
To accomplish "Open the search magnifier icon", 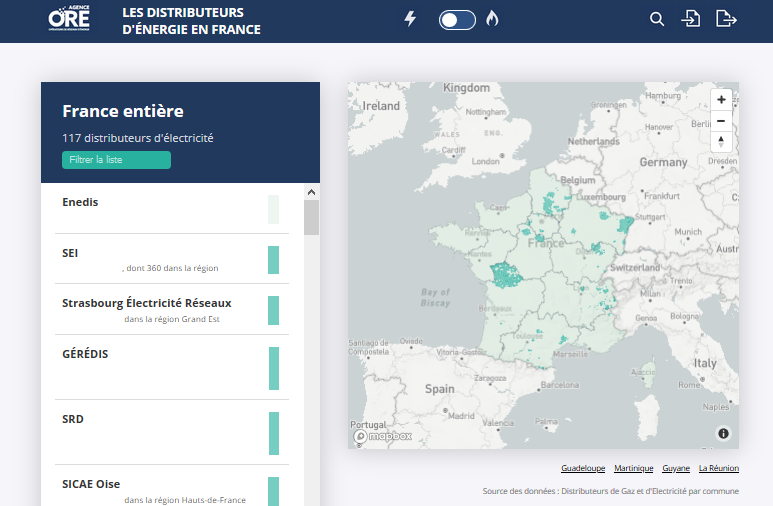I will 657,19.
